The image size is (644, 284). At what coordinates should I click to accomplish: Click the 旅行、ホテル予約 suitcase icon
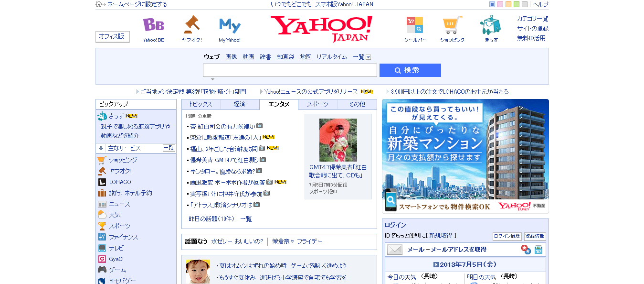[102, 193]
